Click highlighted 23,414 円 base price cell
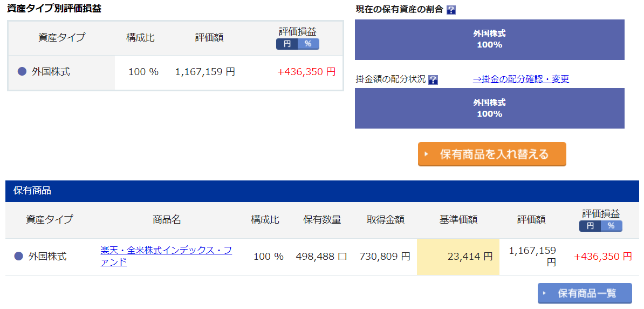644x309 pixels. pos(458,257)
